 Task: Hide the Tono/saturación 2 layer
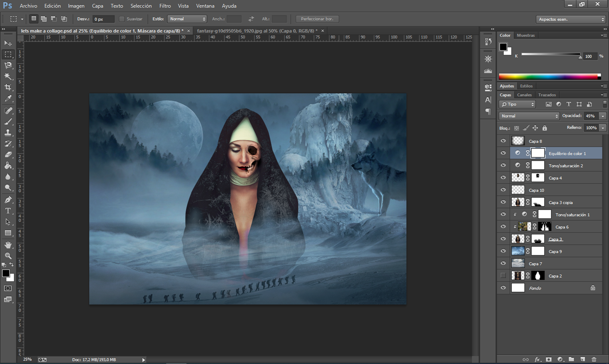point(503,165)
